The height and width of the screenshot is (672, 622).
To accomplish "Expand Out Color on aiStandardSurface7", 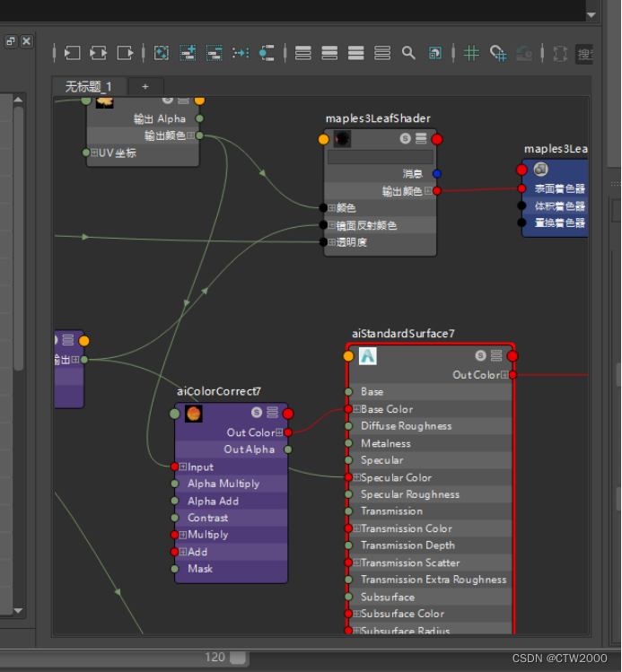I will point(504,375).
